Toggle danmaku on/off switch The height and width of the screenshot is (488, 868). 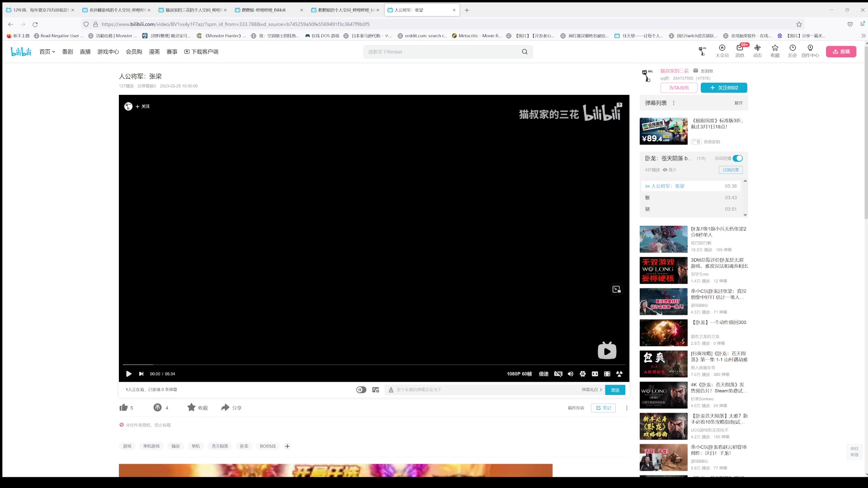pos(361,389)
